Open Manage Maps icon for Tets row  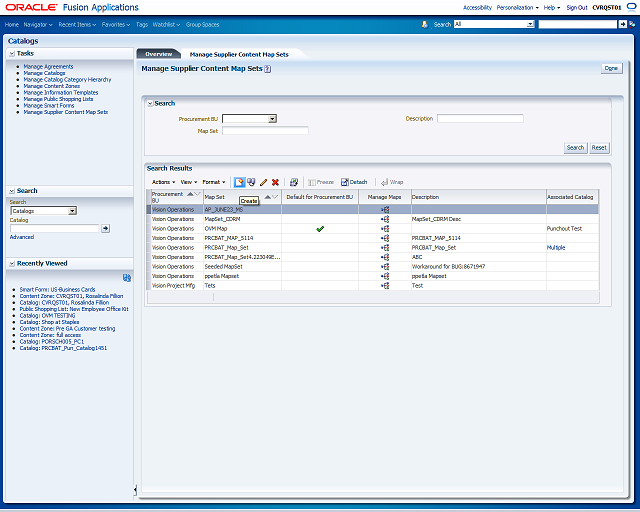(385, 286)
